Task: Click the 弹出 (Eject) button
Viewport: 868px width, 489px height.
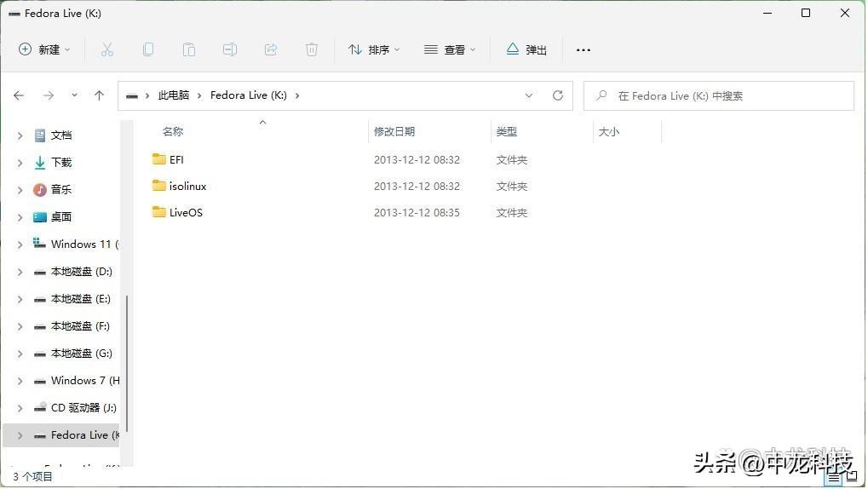Action: (526, 50)
